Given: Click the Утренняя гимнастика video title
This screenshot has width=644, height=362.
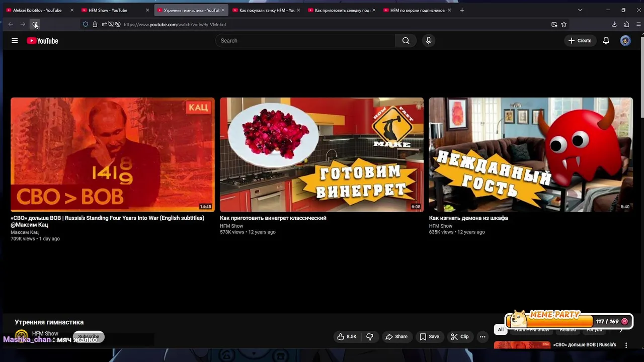Looking at the screenshot, I should pos(49,322).
